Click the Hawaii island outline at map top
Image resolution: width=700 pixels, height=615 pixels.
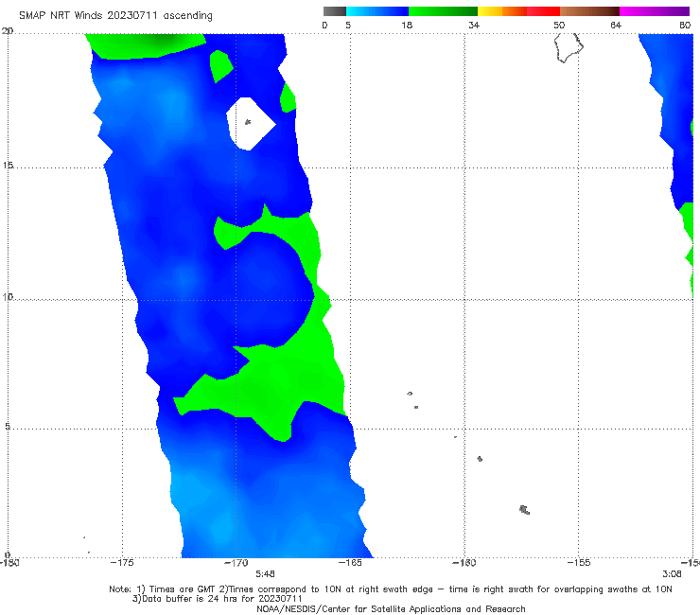(x=569, y=48)
